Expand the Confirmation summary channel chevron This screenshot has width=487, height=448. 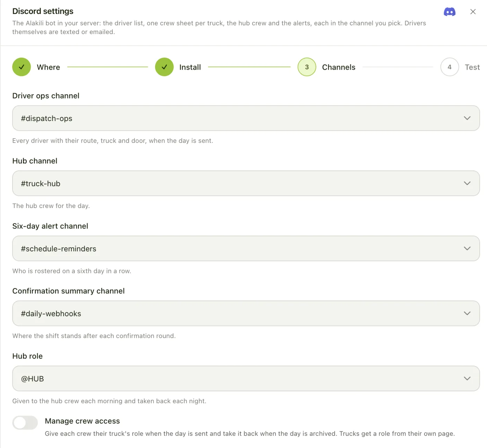(x=467, y=313)
